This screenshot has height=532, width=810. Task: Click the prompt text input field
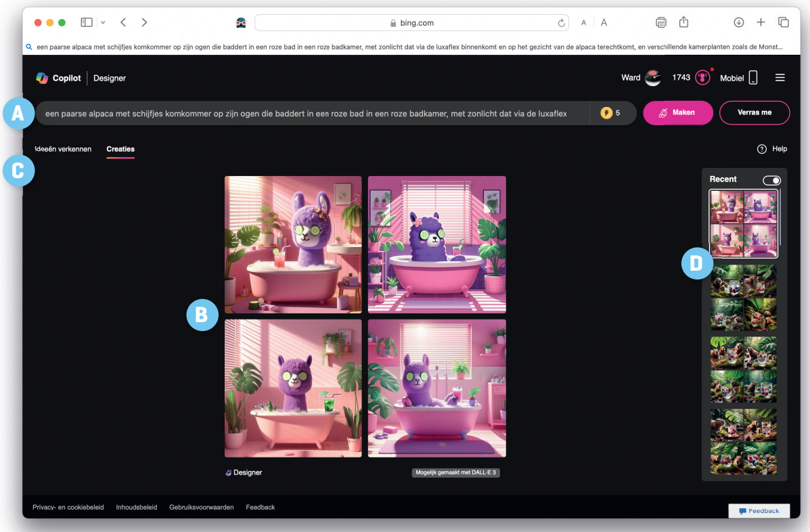coord(311,113)
